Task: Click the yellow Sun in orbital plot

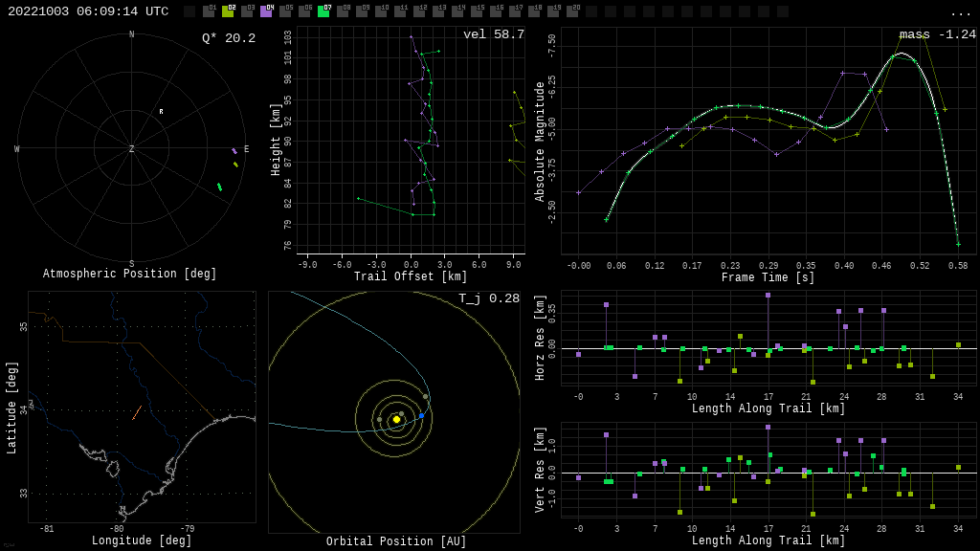Action: point(396,419)
